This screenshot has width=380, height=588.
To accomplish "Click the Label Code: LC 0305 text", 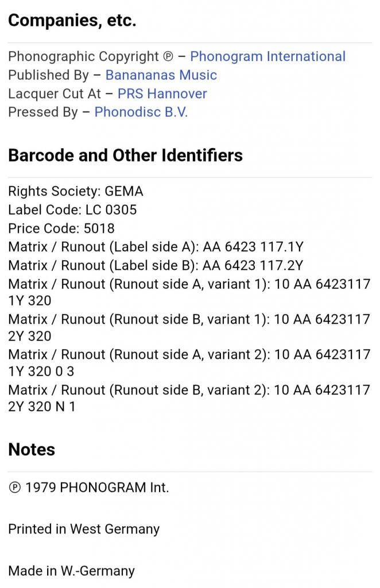I will coord(72,210).
